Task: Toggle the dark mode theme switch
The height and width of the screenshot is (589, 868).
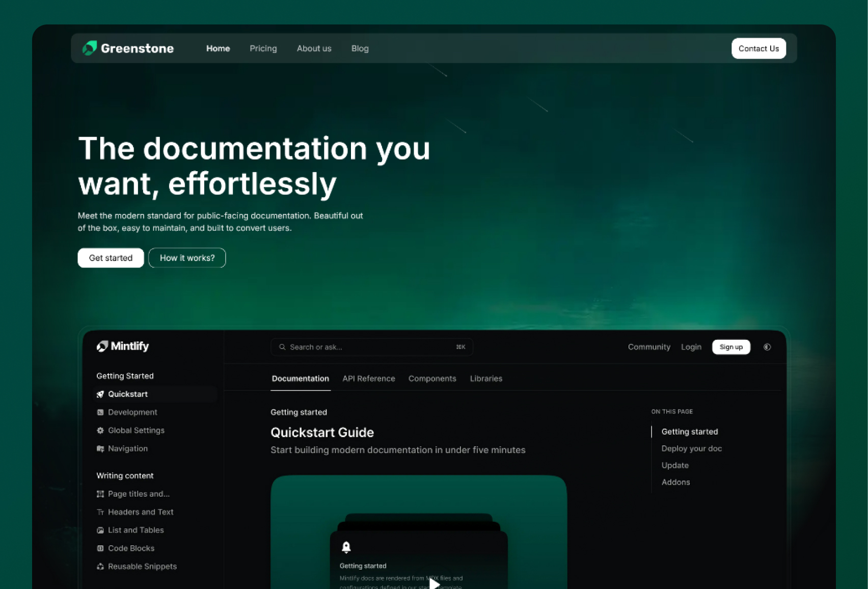Action: [x=767, y=347]
